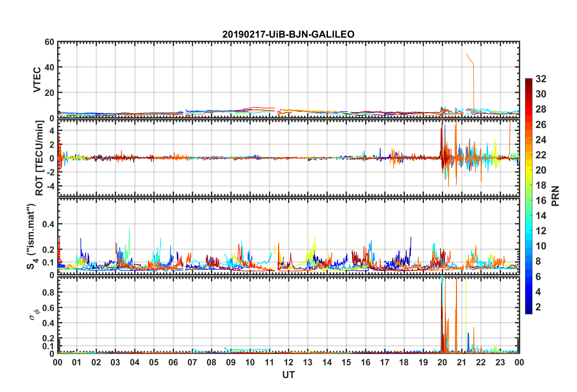Click x-axis tick label 17
The width and height of the screenshot is (577, 392).
click(384, 362)
